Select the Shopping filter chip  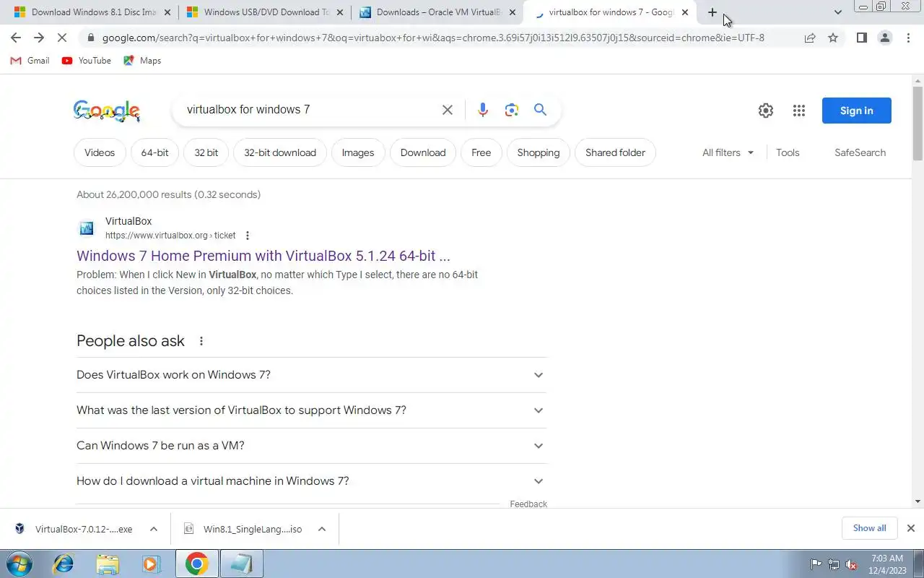[x=539, y=152]
